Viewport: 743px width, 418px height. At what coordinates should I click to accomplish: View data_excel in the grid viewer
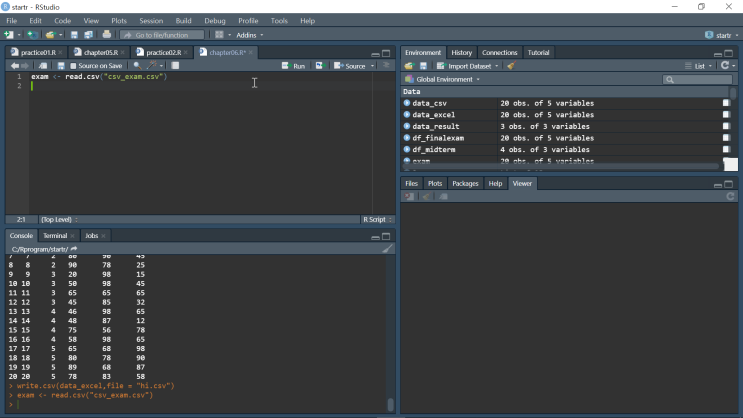[x=726, y=114]
